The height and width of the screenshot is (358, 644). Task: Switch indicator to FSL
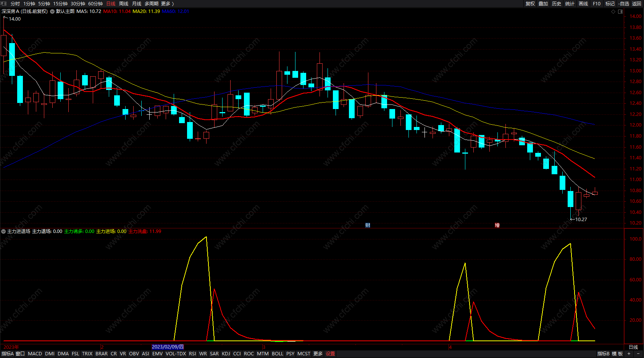[76, 354]
